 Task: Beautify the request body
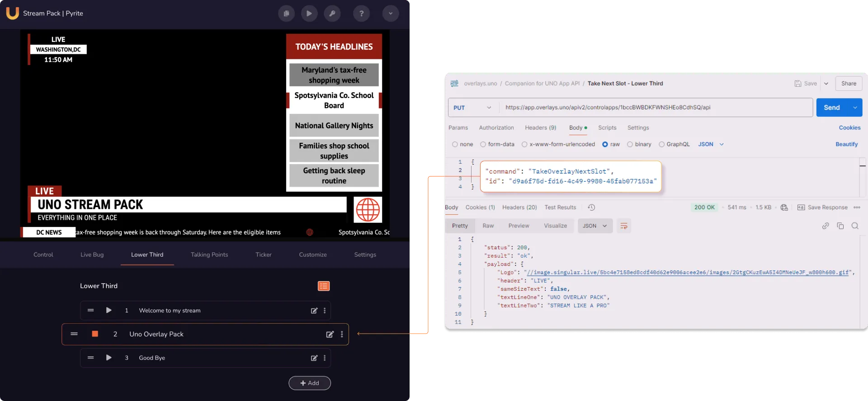click(846, 144)
